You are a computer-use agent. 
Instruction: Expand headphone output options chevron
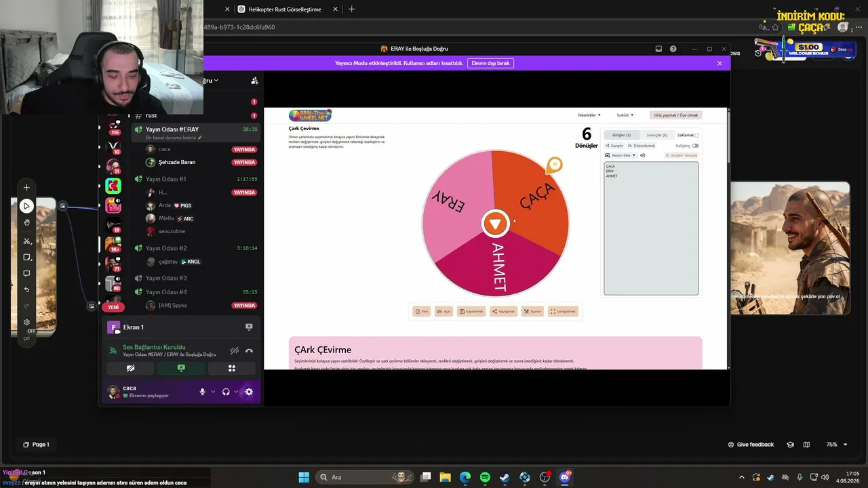(x=236, y=392)
